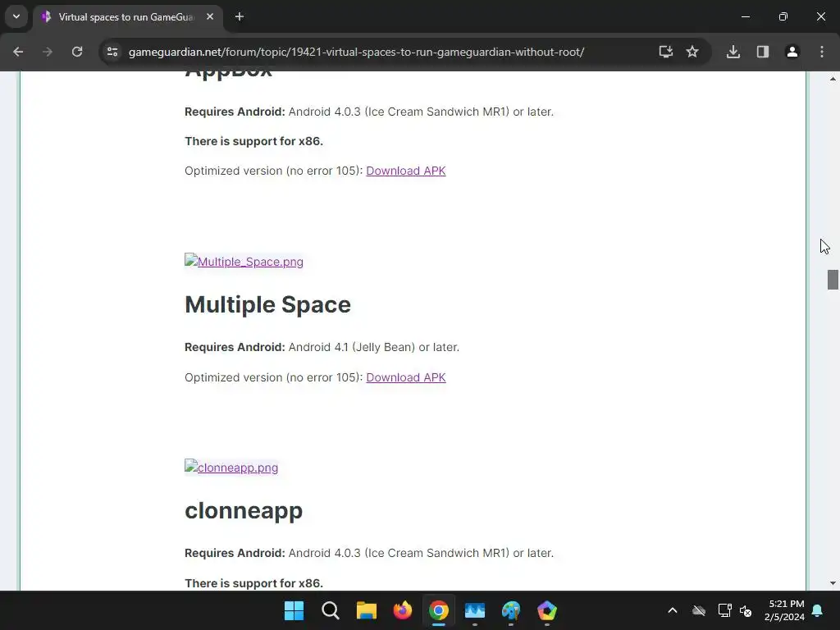Open the Chrome downloads icon
Viewport: 840px width, 630px height.
pyautogui.click(x=733, y=52)
